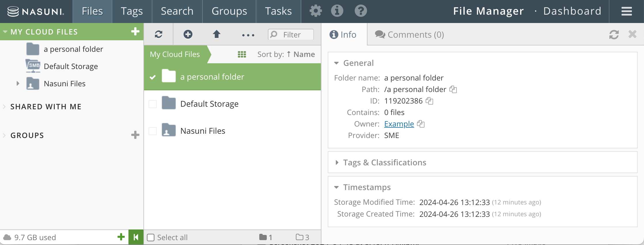Viewport: 644px width, 245px height.
Task: Open the hamburger menu
Action: coord(626,11)
